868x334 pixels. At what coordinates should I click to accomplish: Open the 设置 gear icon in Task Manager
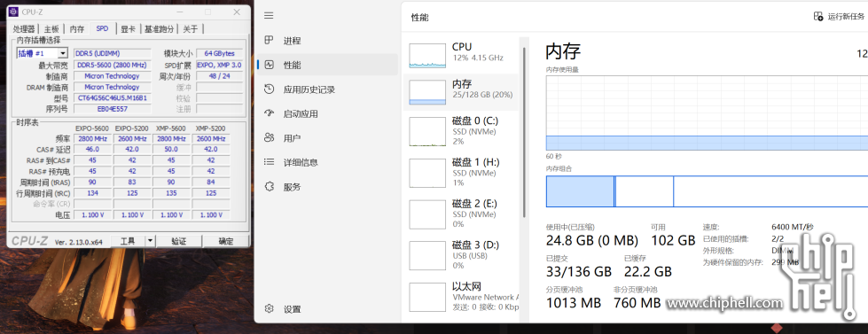(x=269, y=309)
